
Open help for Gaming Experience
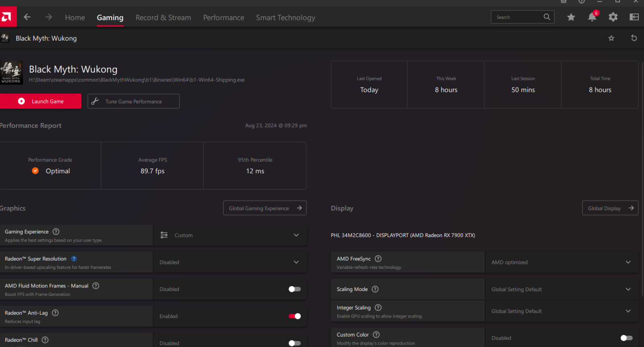pyautogui.click(x=56, y=231)
